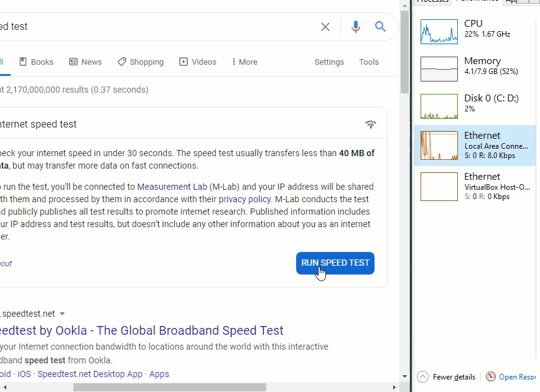Image resolution: width=540 pixels, height=392 pixels.
Task: Select the Ethernet Local Area Connection entry
Action: click(475, 146)
